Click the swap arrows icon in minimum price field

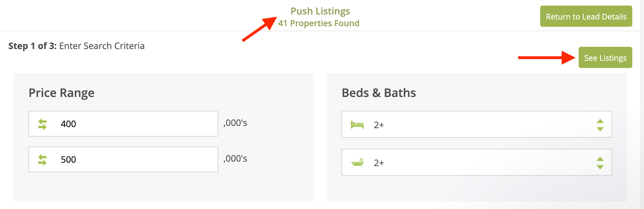click(42, 124)
